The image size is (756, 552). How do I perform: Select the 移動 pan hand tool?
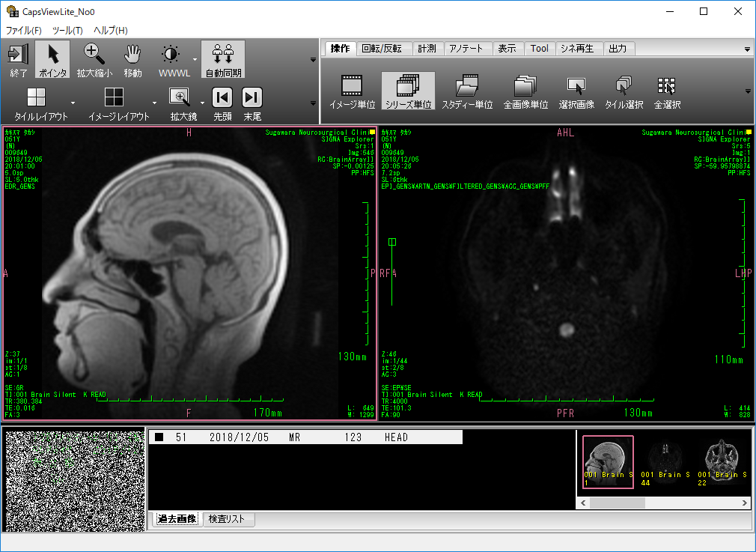(x=132, y=59)
